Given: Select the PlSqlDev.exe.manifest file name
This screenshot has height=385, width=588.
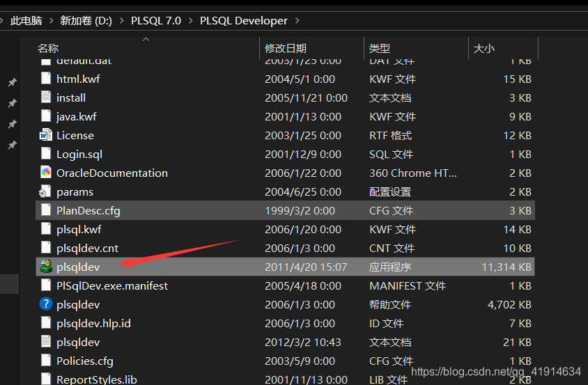Looking at the screenshot, I should pos(111,285).
